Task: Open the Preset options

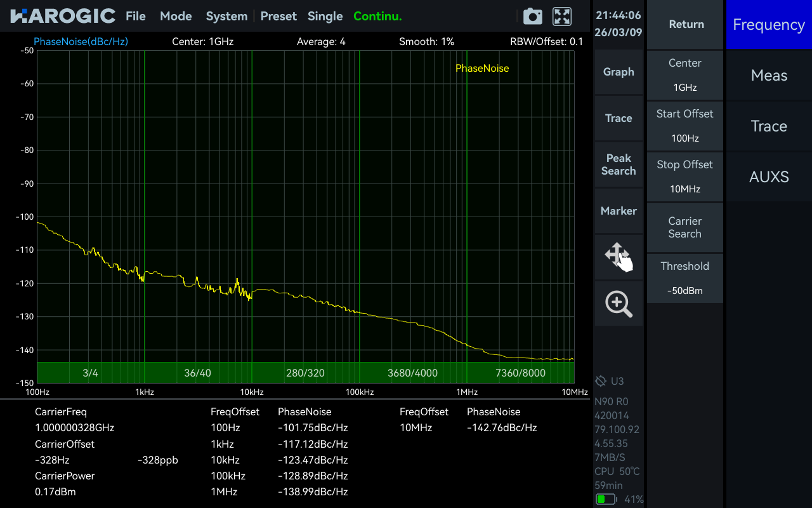Action: (278, 16)
